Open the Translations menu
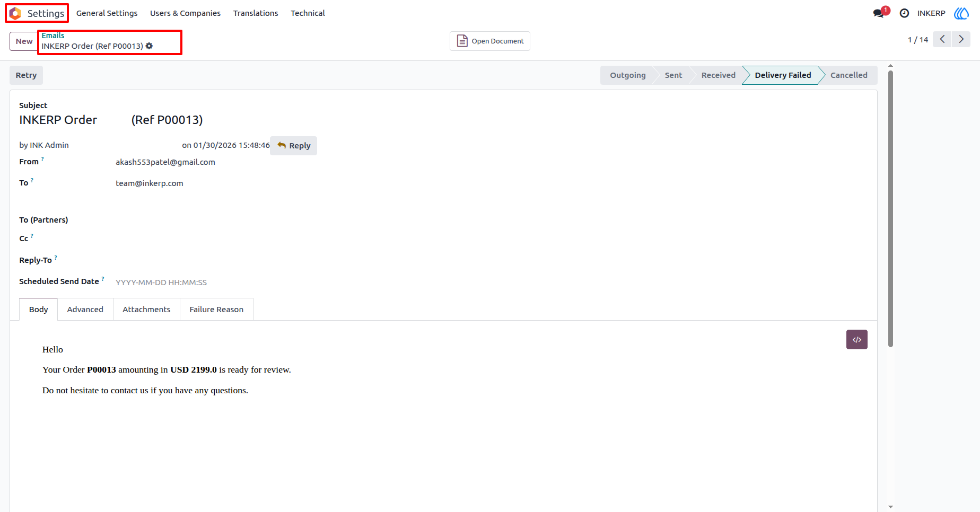This screenshot has width=980, height=512. (x=256, y=13)
